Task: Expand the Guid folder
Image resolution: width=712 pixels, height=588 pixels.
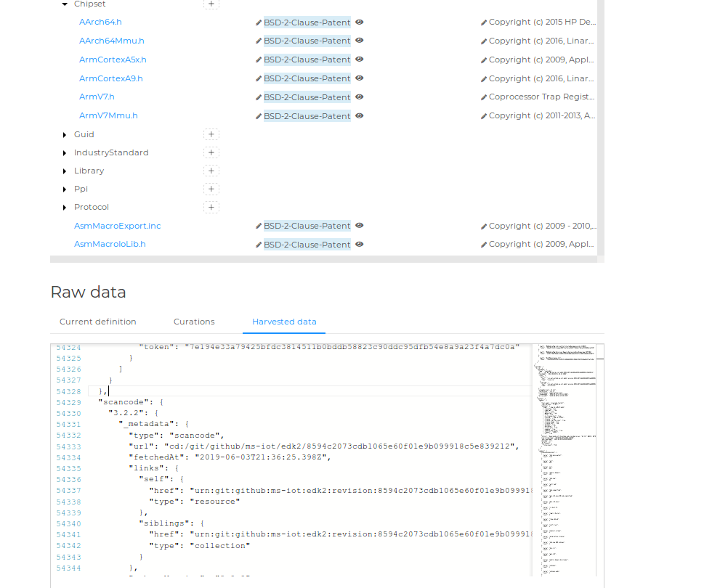Action: tap(65, 134)
